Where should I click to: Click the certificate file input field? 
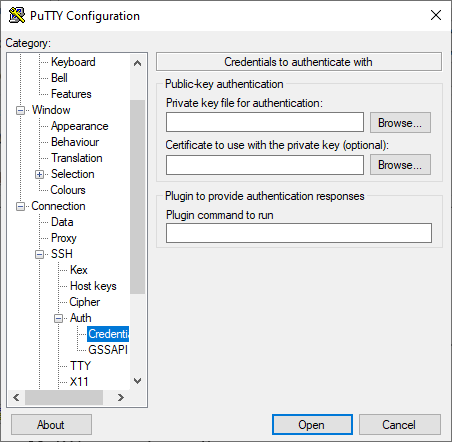coord(265,165)
